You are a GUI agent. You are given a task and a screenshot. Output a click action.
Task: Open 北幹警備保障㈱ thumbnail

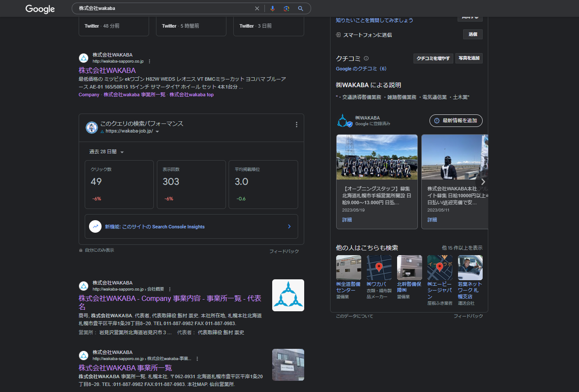[x=410, y=268]
